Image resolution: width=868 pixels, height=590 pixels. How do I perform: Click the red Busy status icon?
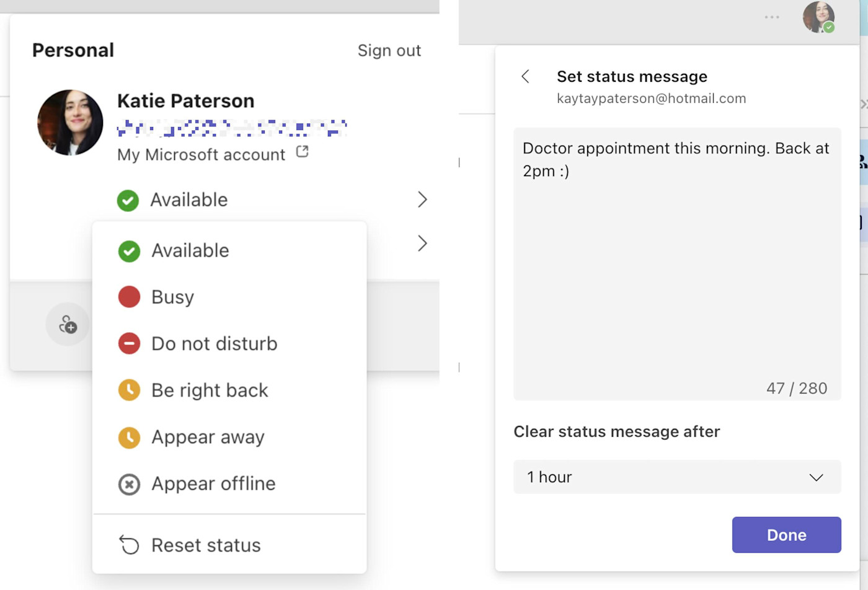129,297
